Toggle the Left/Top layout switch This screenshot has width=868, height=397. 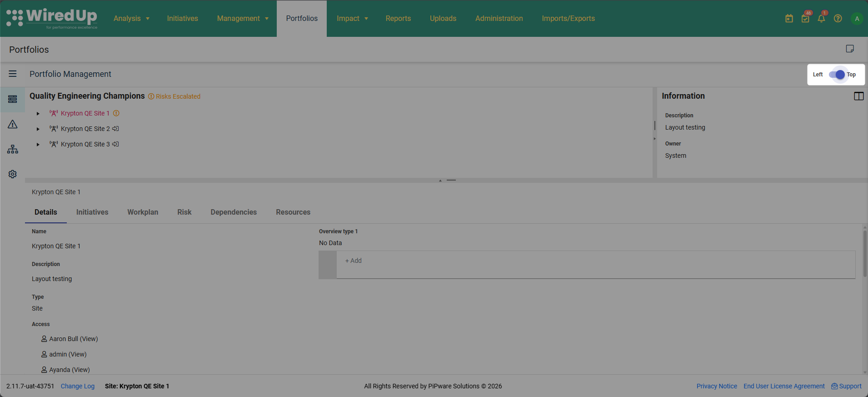click(x=837, y=75)
